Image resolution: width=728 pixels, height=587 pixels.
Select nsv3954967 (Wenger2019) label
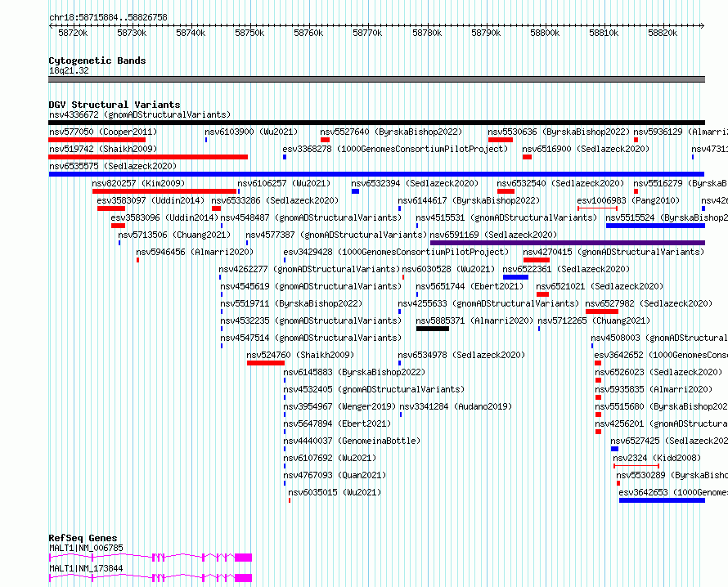click(x=339, y=406)
